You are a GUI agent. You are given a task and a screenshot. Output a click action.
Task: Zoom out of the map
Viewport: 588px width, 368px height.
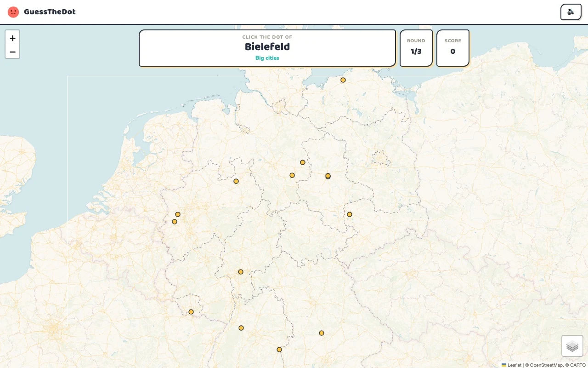pos(12,52)
